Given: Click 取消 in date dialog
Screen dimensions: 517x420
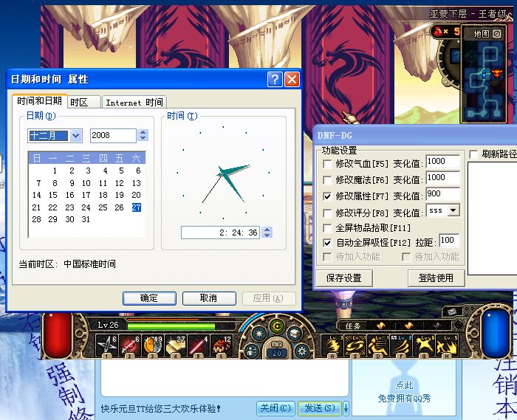Looking at the screenshot, I should tap(209, 298).
